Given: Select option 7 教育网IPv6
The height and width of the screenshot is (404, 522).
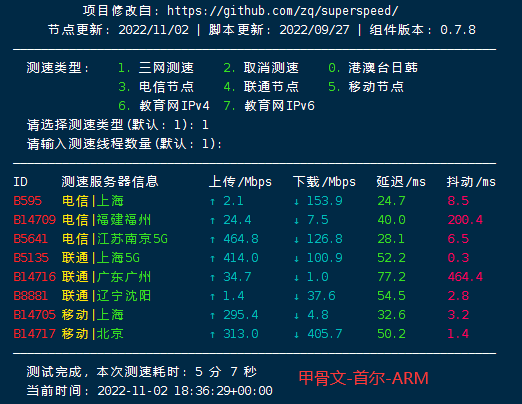Looking at the screenshot, I should point(269,106).
